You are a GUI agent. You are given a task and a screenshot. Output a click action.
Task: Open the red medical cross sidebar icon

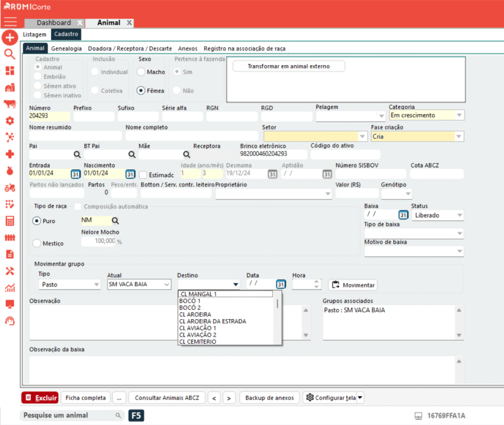10,154
